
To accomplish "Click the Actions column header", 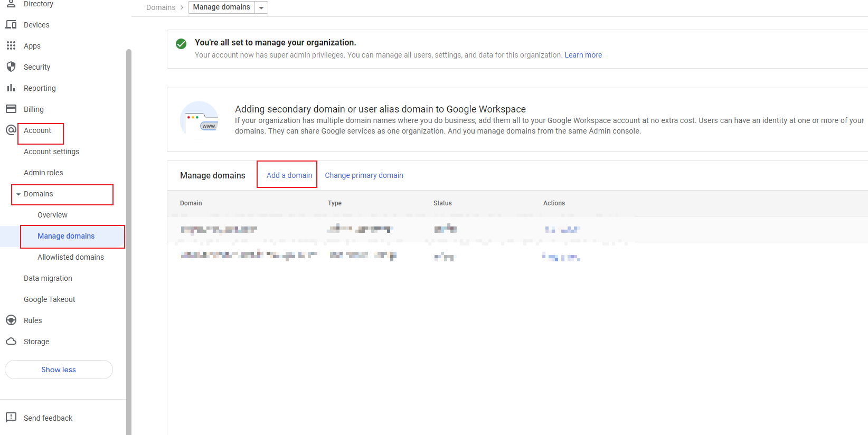I will tap(554, 203).
